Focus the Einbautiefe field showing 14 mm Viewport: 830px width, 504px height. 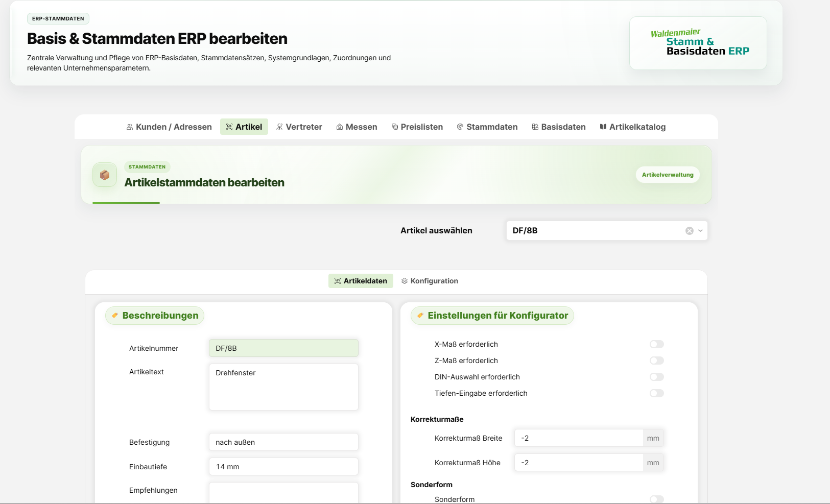pos(283,467)
